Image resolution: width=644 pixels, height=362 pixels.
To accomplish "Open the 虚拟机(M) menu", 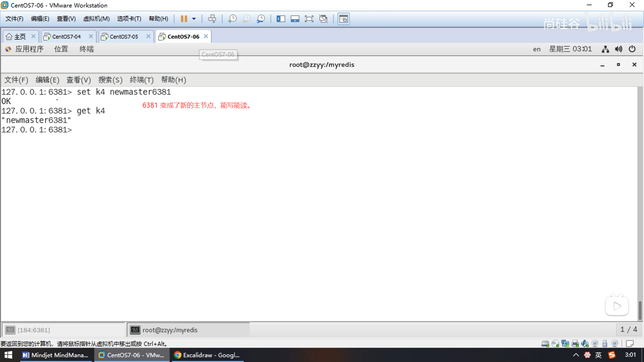I will tap(96, 19).
